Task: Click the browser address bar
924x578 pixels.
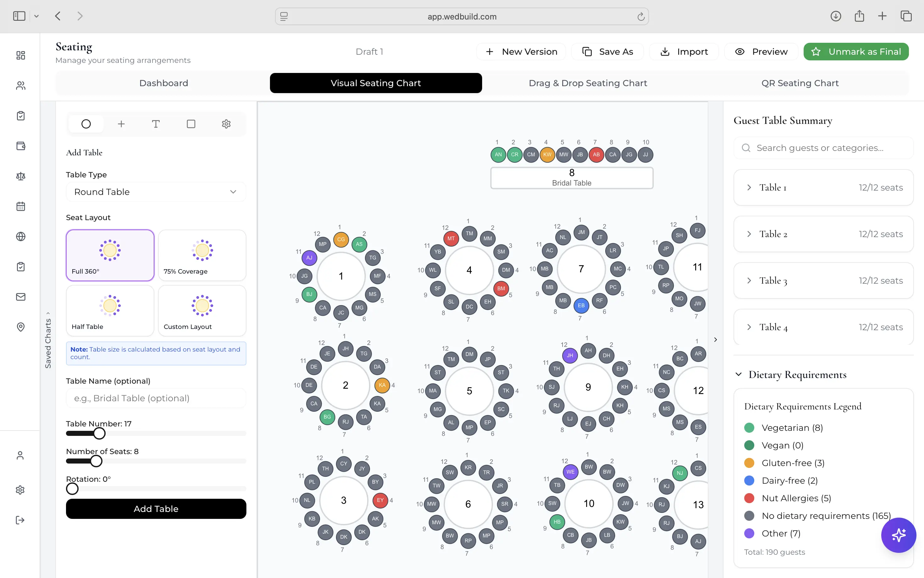Action: [462, 16]
